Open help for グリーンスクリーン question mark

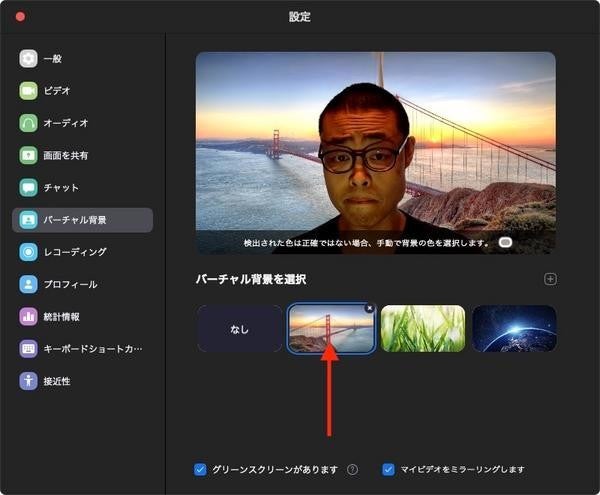pyautogui.click(x=352, y=469)
